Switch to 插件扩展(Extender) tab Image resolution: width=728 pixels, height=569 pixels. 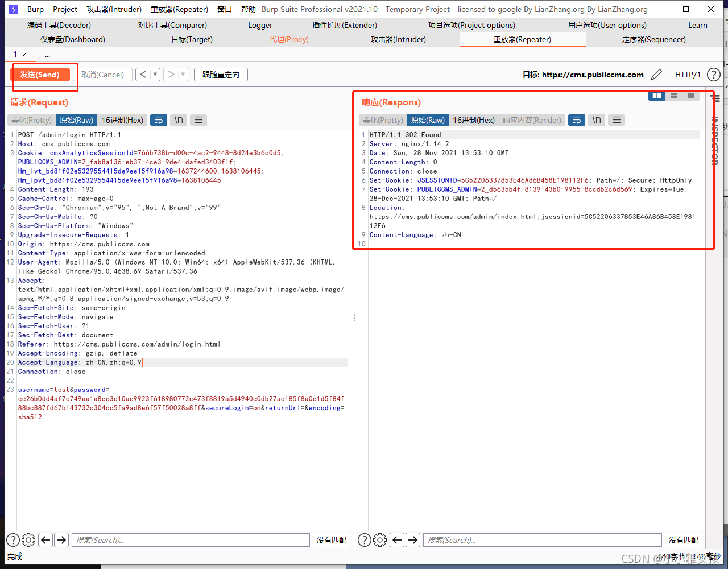click(x=345, y=25)
